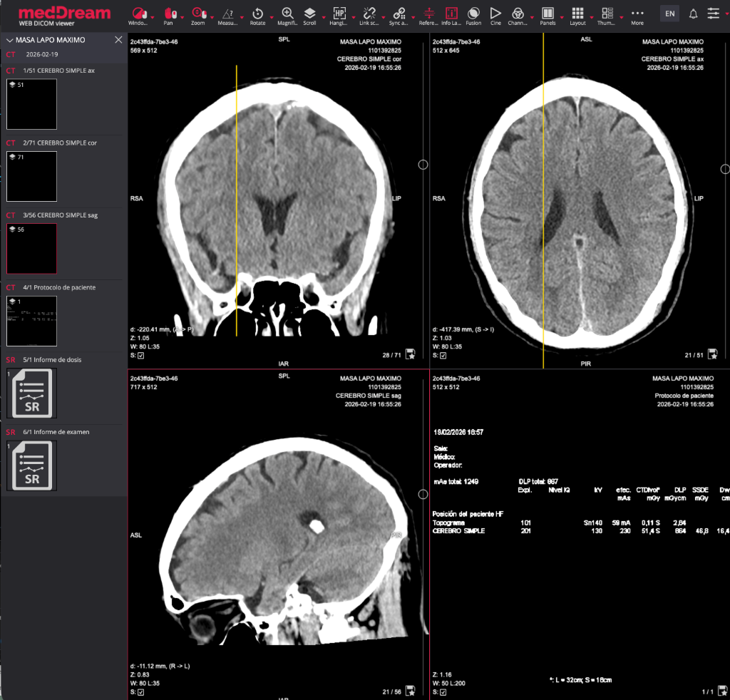The image size is (730, 700).
Task: Activate the Pan tool
Action: [x=170, y=16]
